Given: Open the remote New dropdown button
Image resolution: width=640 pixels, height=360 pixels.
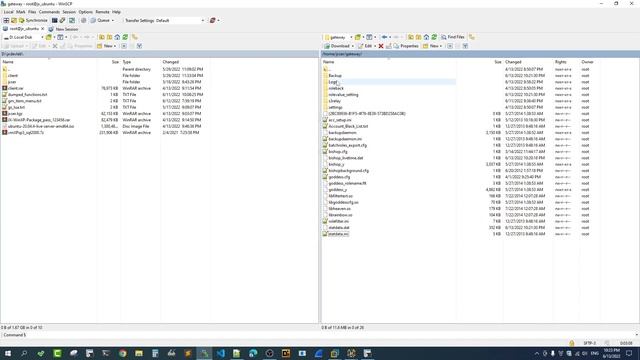Looking at the screenshot, I should (x=432, y=46).
